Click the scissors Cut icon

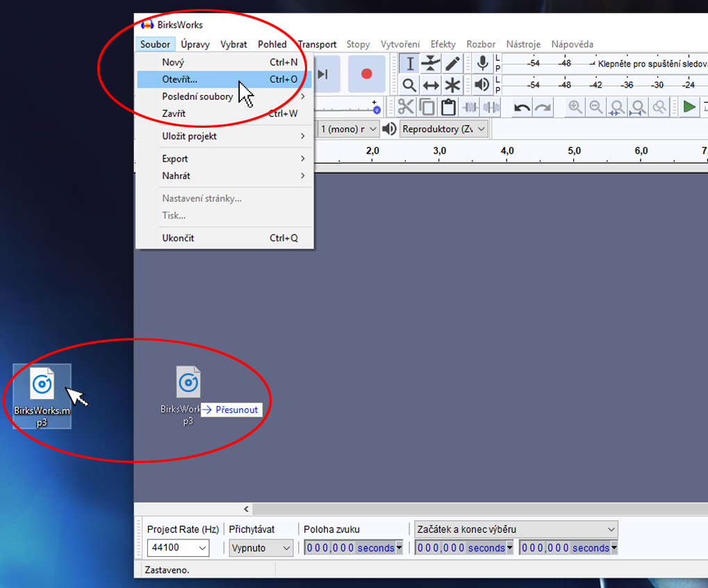click(406, 108)
